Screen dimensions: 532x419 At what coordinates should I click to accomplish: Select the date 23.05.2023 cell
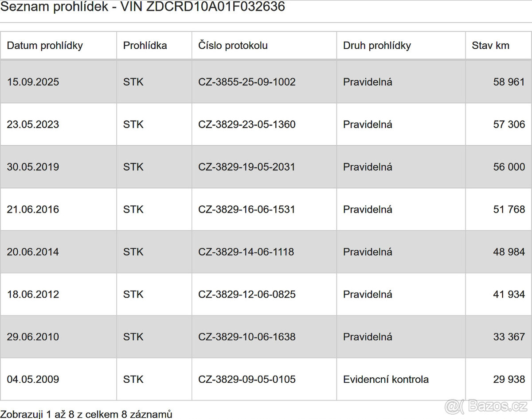(33, 124)
